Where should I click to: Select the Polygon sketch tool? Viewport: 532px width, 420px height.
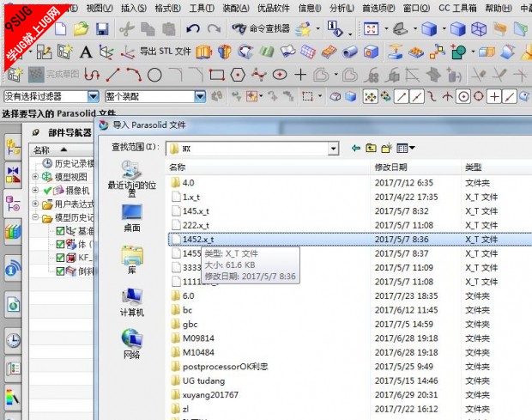[x=238, y=75]
